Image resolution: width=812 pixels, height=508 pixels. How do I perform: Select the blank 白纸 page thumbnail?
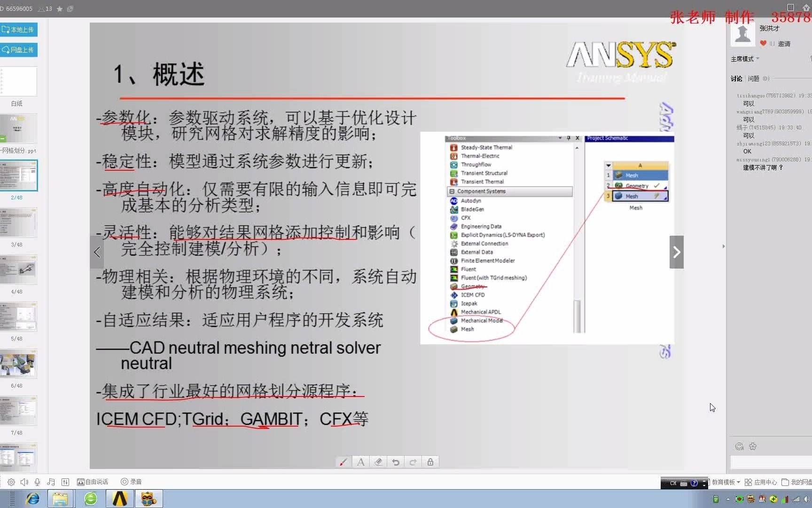coord(18,81)
